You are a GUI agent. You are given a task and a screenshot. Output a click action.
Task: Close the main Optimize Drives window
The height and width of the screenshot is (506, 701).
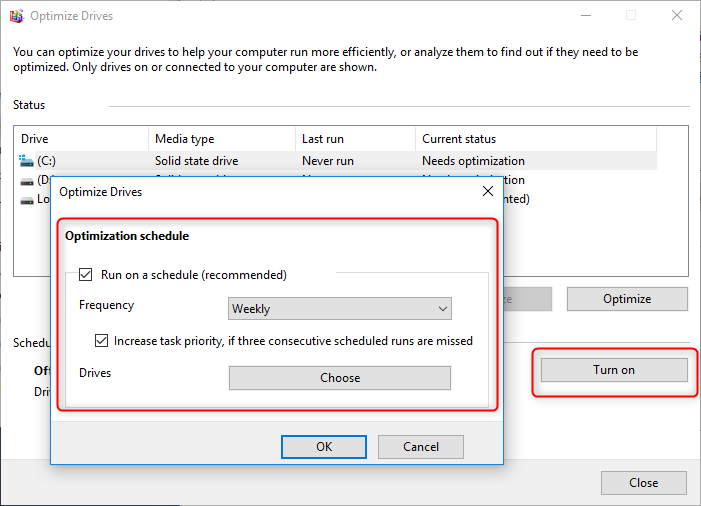pyautogui.click(x=676, y=16)
